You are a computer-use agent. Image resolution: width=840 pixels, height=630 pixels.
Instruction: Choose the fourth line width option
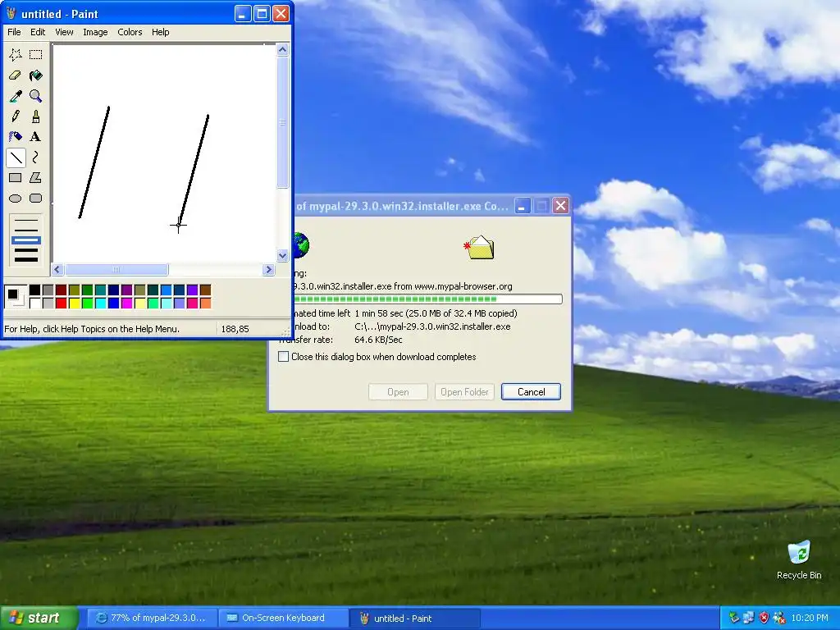[26, 249]
